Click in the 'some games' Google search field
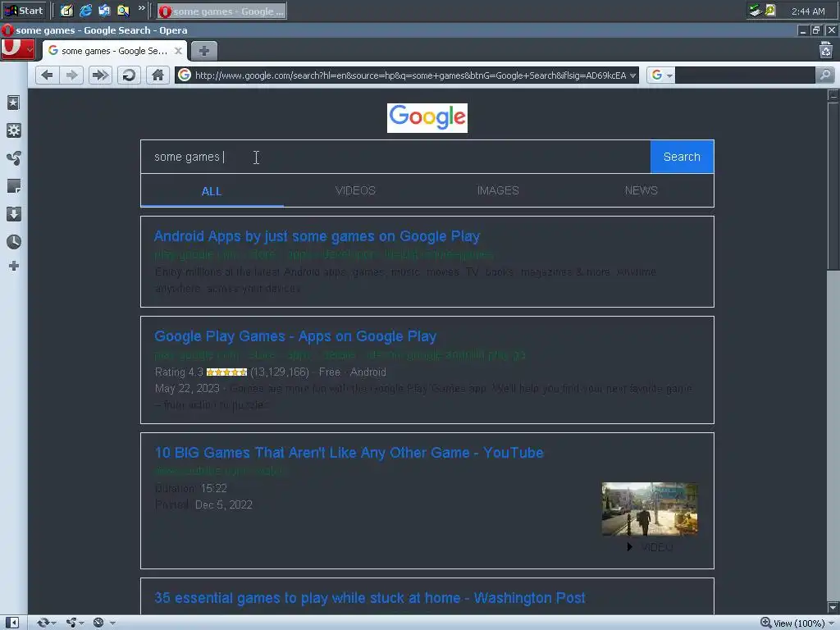This screenshot has height=630, width=840. tap(395, 157)
